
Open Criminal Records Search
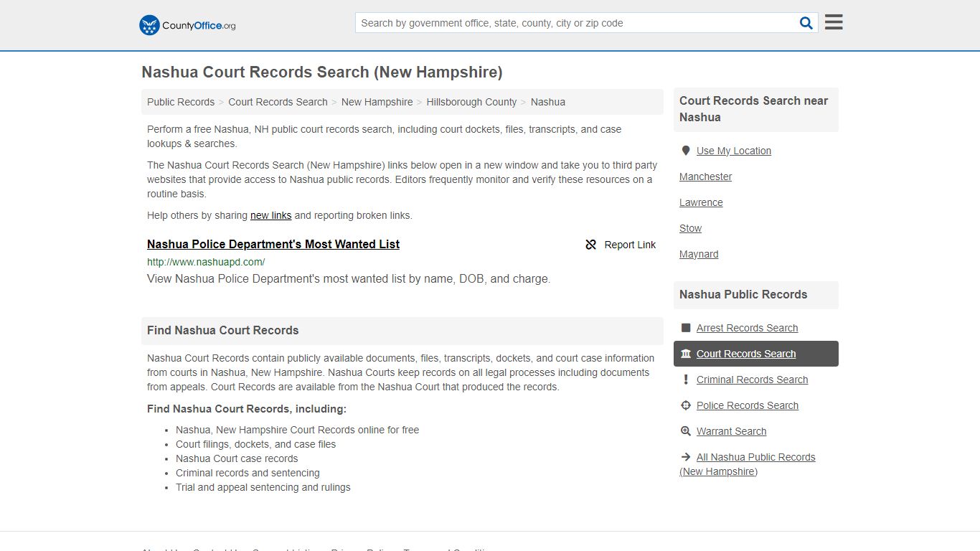click(752, 380)
